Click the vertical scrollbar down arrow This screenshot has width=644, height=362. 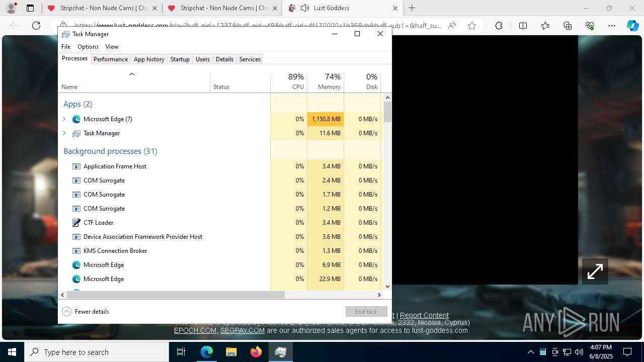tap(387, 287)
